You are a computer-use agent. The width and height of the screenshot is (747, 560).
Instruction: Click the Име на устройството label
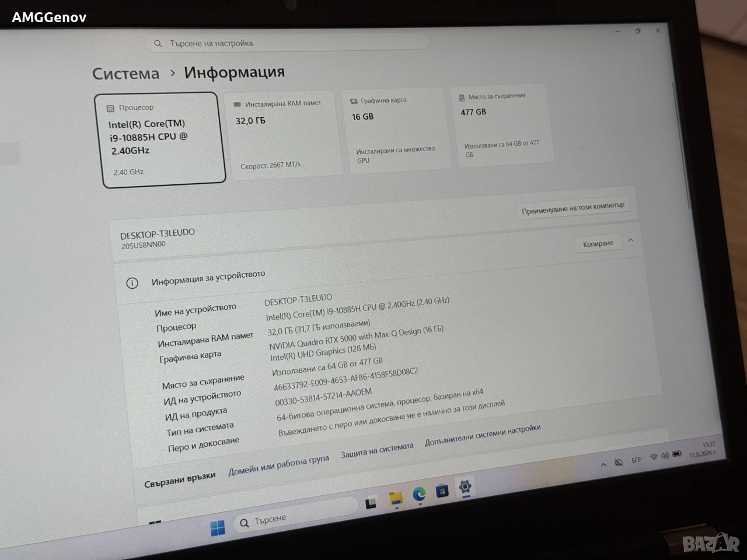point(196,310)
